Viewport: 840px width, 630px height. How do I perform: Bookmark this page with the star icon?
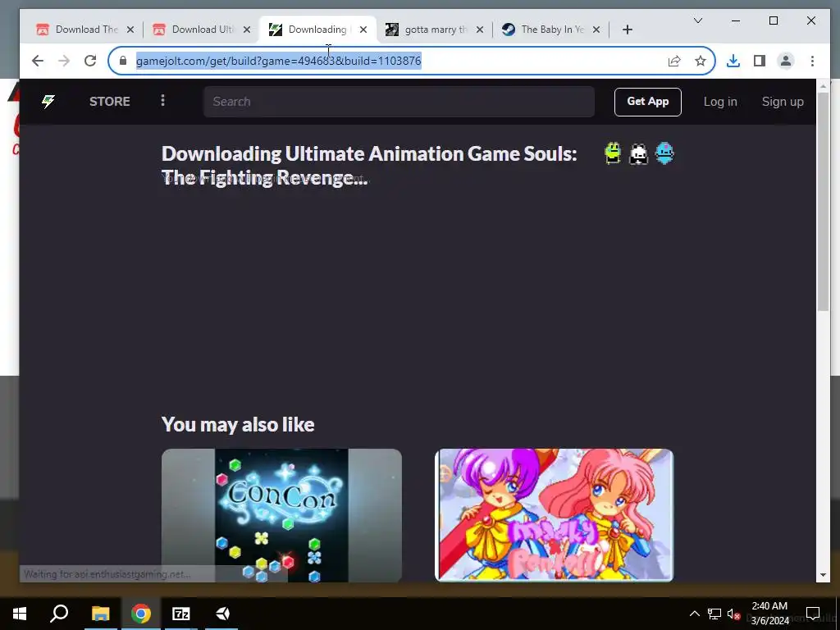coord(701,61)
